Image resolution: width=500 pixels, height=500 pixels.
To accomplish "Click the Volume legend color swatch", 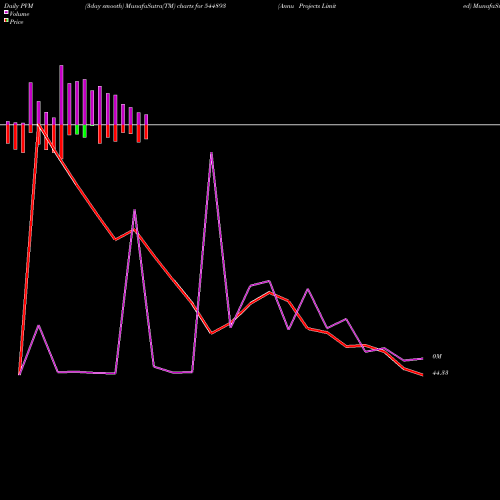I will pos(6,12).
